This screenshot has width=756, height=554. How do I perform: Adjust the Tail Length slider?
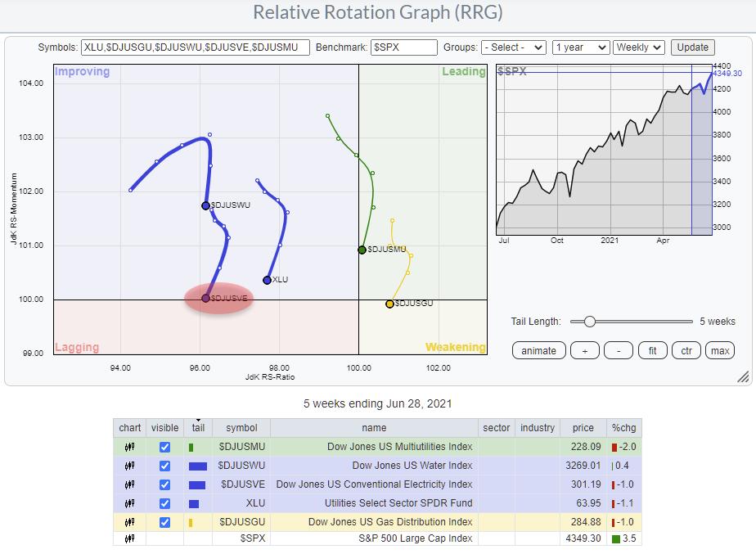pos(590,322)
